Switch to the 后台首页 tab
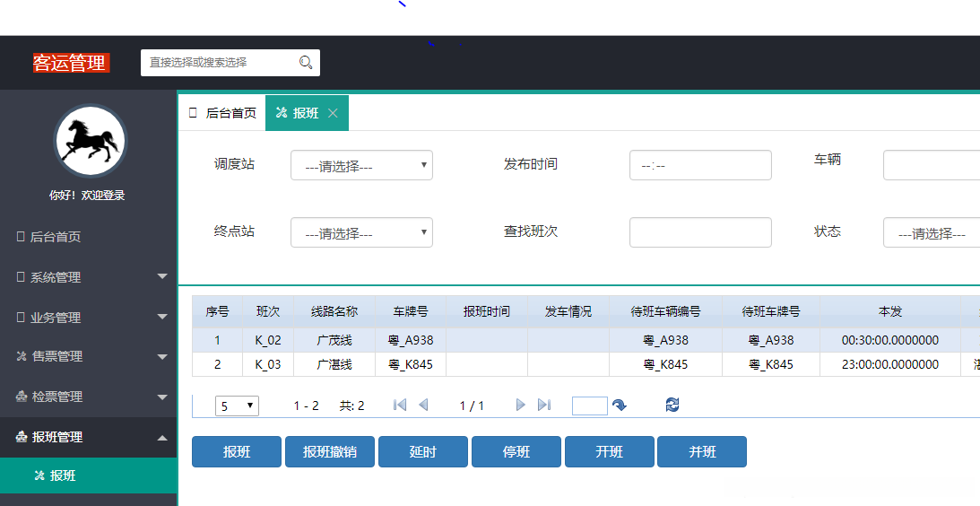 (222, 113)
